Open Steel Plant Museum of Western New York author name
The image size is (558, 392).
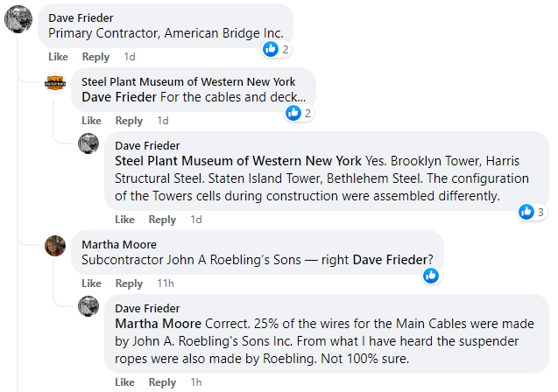coord(188,81)
